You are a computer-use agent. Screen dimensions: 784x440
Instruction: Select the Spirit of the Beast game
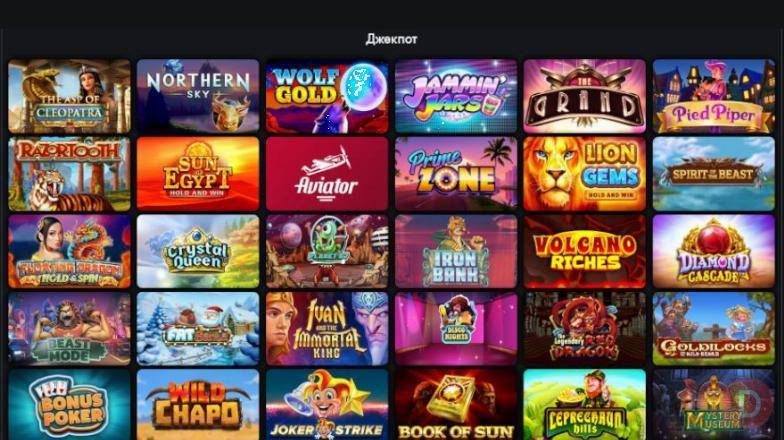pos(714,174)
